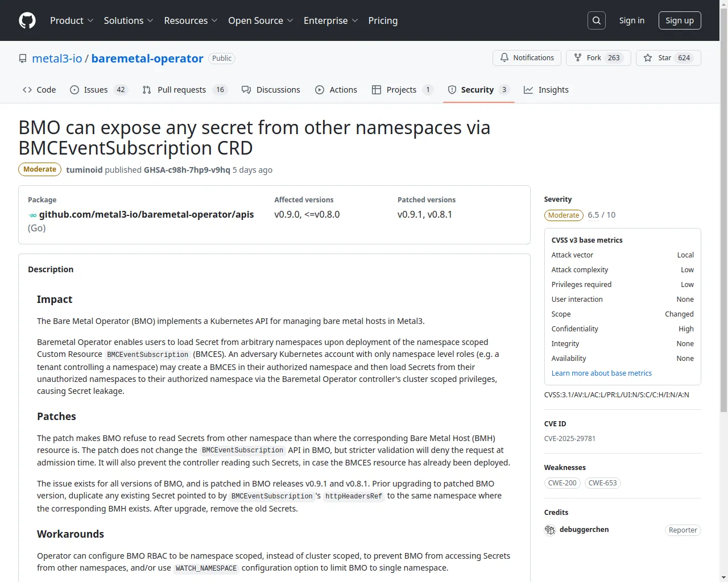
Task: Open the GitHub home logo
Action: tap(27, 20)
